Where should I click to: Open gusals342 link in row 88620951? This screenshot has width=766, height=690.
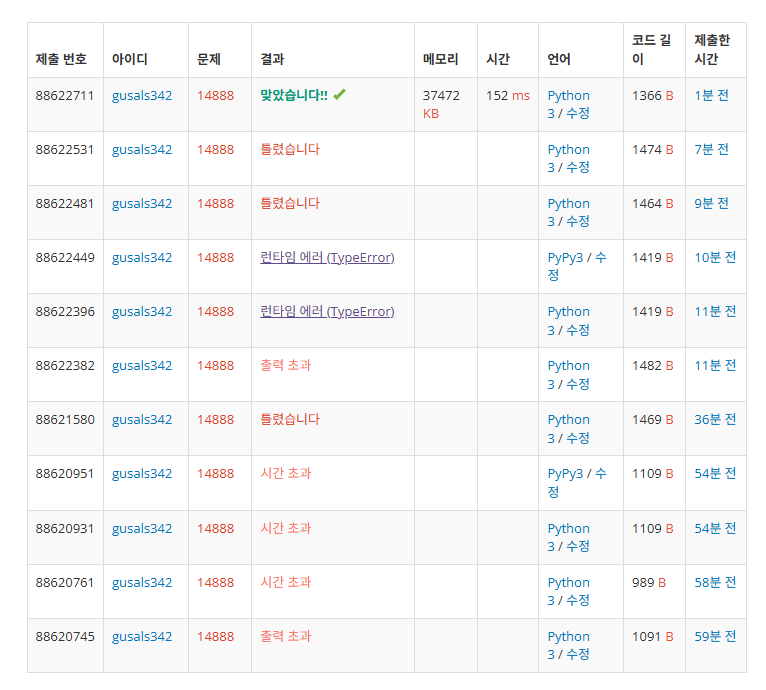coord(142,474)
